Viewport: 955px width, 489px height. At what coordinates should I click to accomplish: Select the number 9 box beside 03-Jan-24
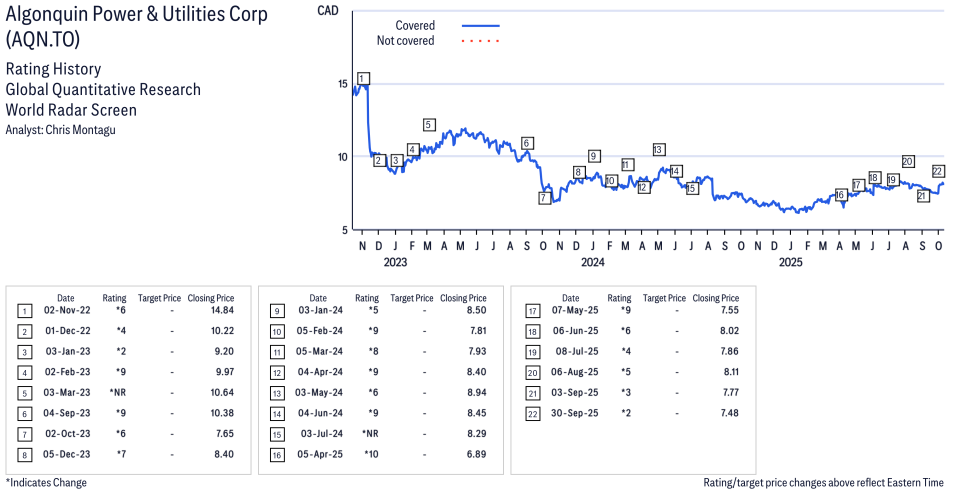277,312
